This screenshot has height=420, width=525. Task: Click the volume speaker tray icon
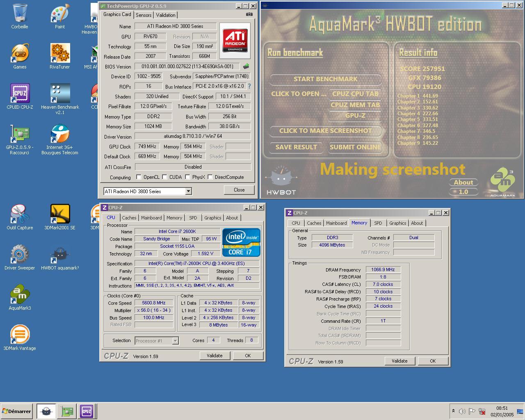(x=462, y=411)
